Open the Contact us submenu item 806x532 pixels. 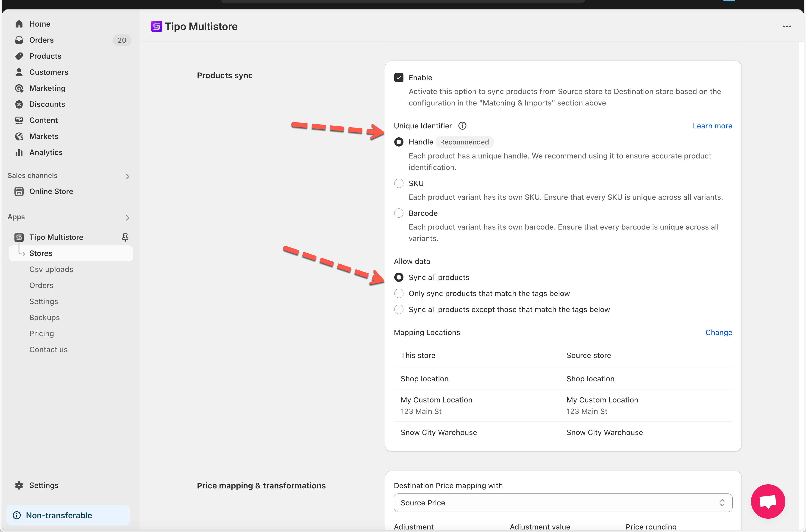(49, 349)
